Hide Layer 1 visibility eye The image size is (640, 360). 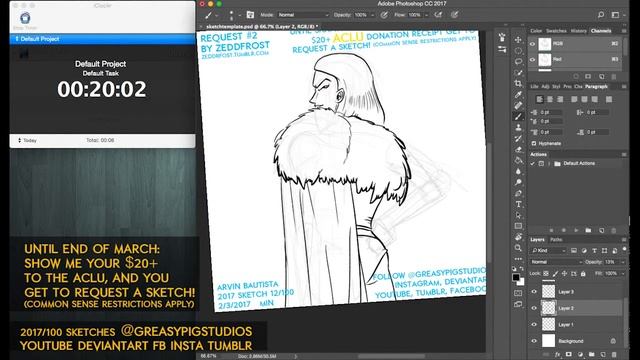534,324
